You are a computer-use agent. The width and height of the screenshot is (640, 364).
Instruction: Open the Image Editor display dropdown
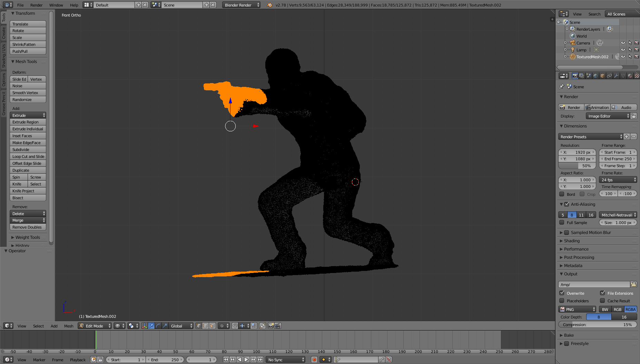click(608, 116)
